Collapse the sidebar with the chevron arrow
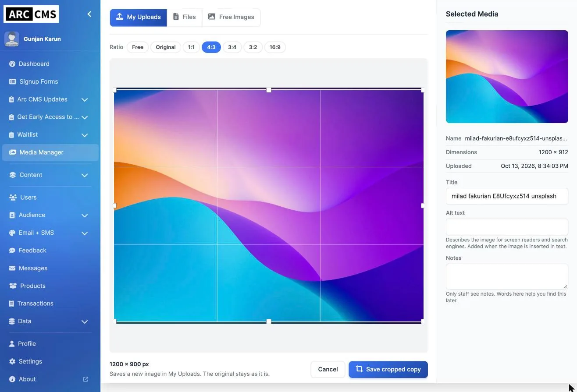 pyautogui.click(x=89, y=14)
